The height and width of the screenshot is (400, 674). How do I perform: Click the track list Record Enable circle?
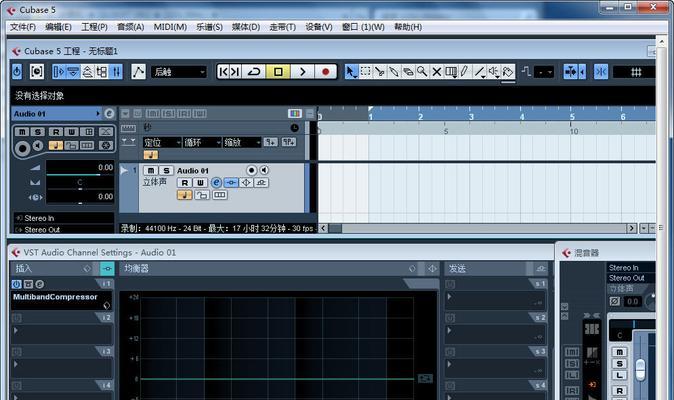251,170
